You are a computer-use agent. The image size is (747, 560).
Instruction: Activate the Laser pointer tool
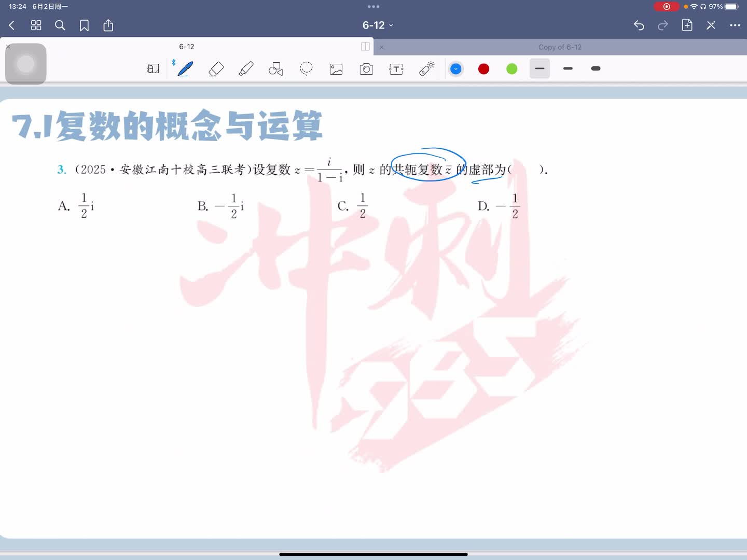coord(426,68)
